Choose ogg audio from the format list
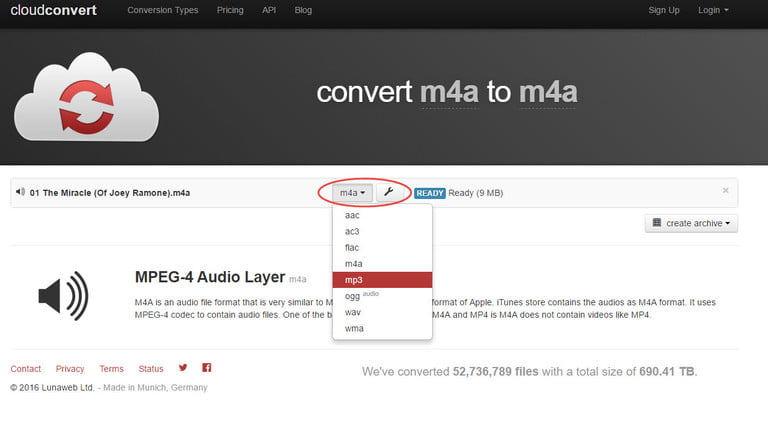The image size is (768, 421). point(382,296)
